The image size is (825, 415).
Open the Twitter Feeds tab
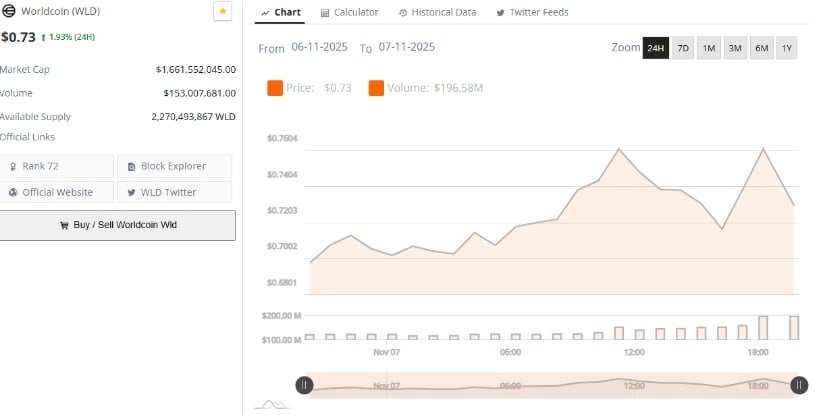tap(532, 13)
